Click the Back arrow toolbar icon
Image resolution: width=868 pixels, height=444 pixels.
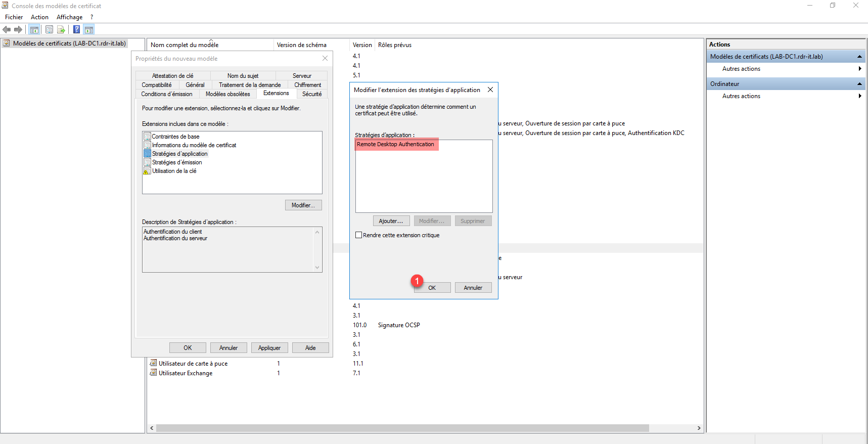pyautogui.click(x=7, y=30)
